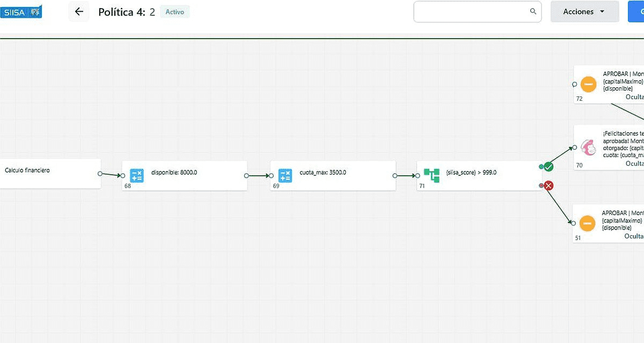Viewport: 644px width, 343px height.
Task: Click green checkmark true output of node 71
Action: (548, 167)
